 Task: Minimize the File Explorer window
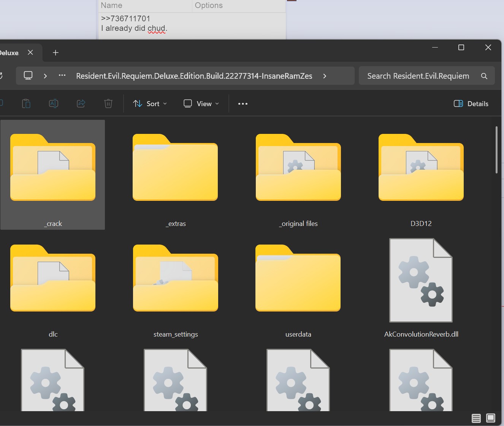click(435, 47)
